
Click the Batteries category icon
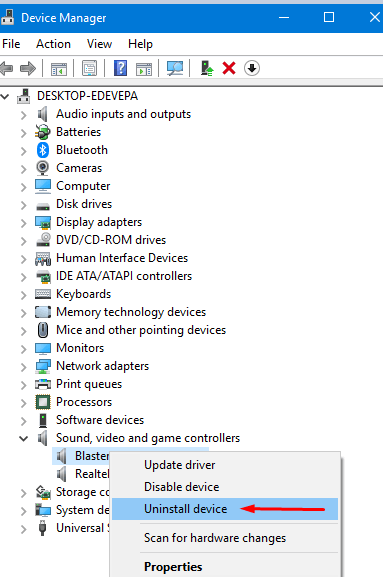click(x=43, y=132)
